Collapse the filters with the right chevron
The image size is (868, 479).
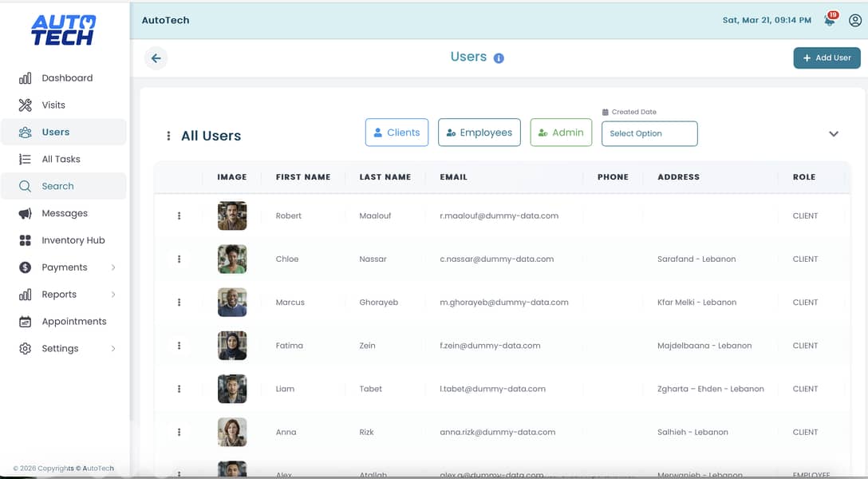(834, 133)
